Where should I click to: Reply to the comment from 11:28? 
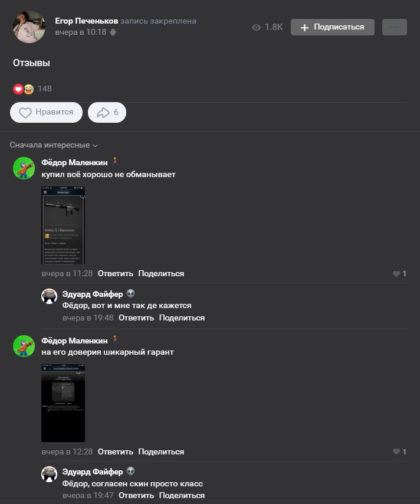(116, 273)
